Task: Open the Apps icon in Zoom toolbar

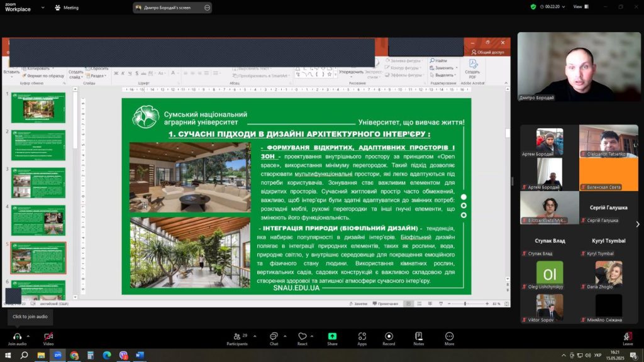Action: click(362, 336)
